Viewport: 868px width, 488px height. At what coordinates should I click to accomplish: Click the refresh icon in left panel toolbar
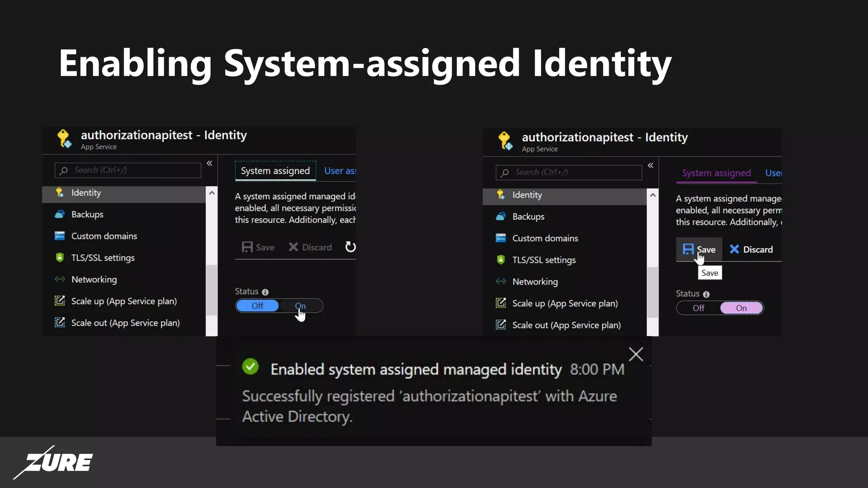(350, 247)
